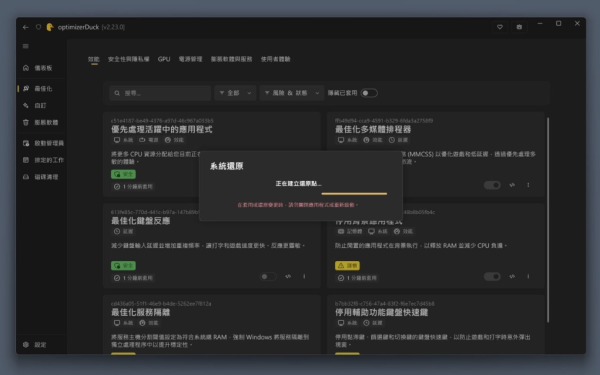Image resolution: width=600 pixels, height=375 pixels.
Task: Open 磁碟清理 disk cleanup
Action: click(x=41, y=177)
